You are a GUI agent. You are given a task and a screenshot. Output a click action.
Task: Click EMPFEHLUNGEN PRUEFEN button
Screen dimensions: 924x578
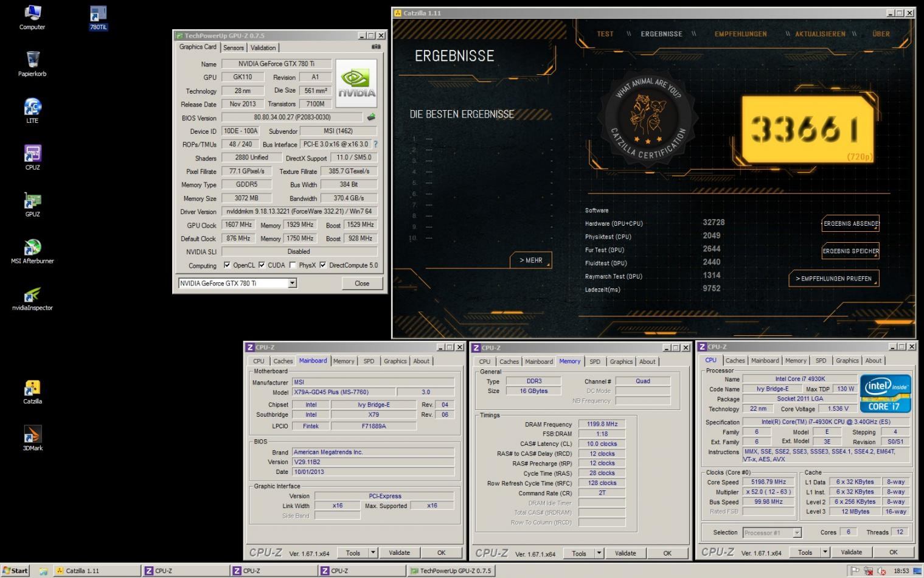coord(834,278)
